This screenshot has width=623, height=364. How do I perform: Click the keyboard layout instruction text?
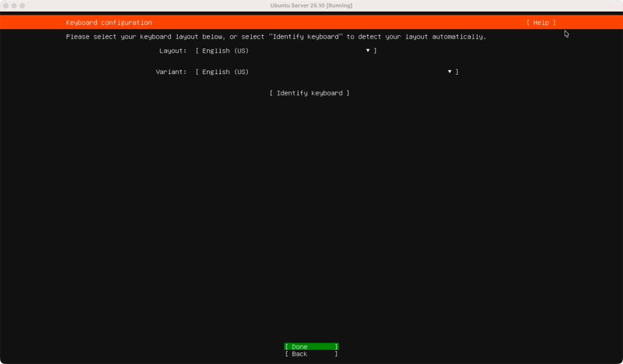coord(276,36)
